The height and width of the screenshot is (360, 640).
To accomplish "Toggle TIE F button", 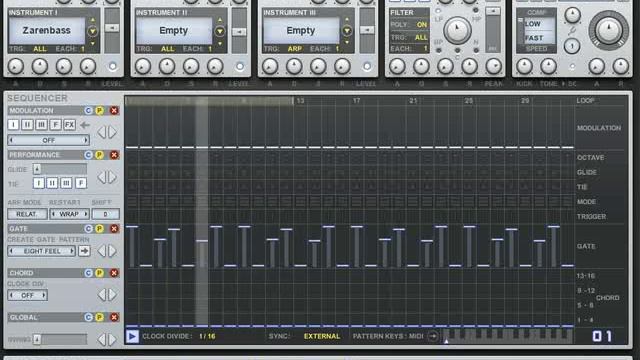I will (81, 183).
